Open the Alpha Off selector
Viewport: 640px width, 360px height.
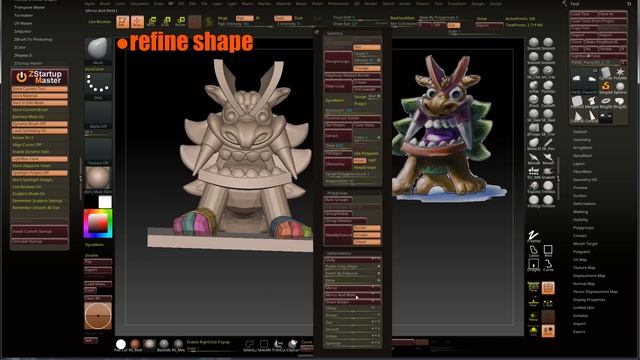[x=98, y=115]
